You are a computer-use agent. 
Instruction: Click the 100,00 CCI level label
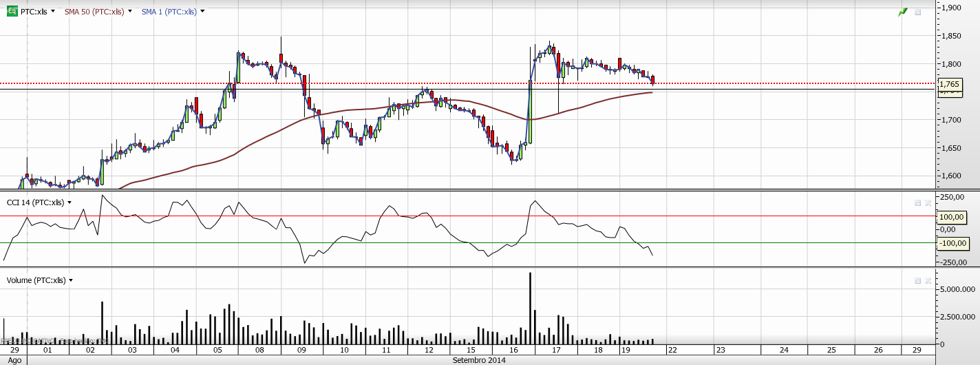pyautogui.click(x=953, y=216)
